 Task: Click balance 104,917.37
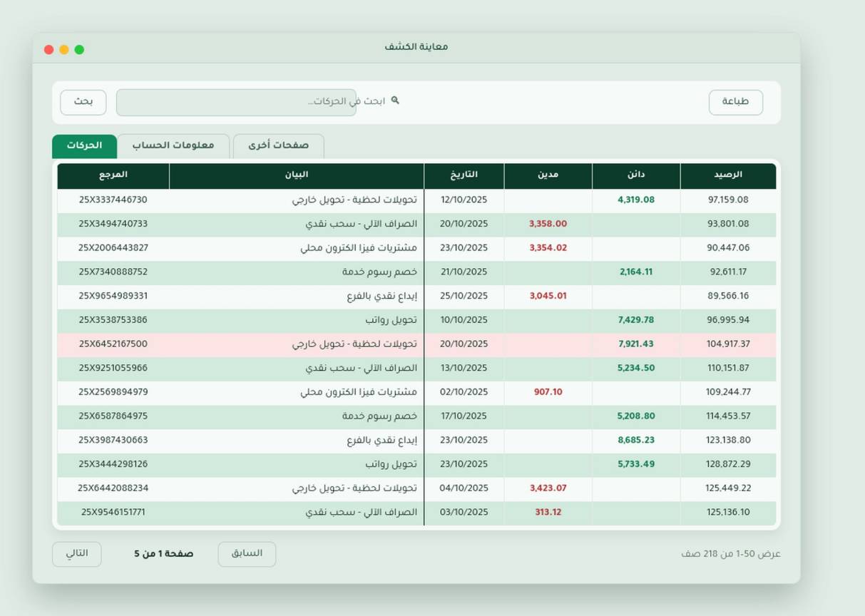point(728,344)
